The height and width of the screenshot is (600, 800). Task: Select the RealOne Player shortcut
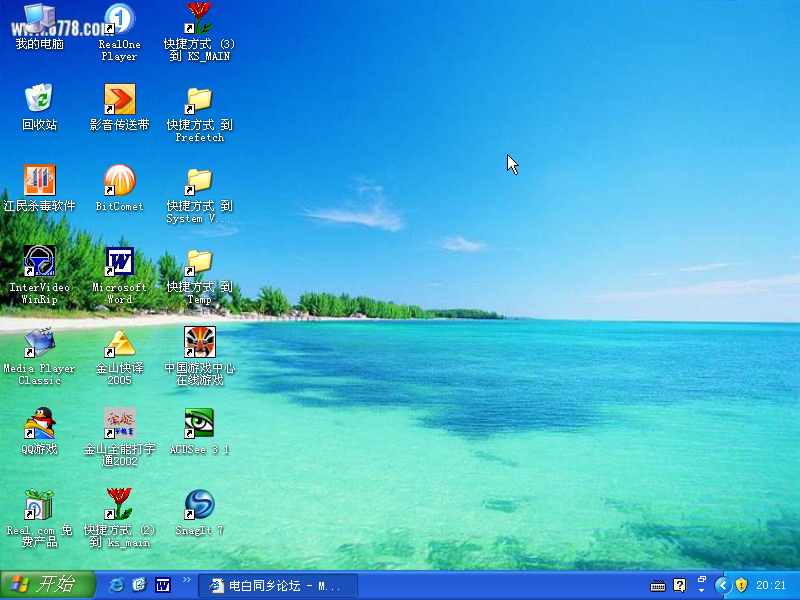119,20
